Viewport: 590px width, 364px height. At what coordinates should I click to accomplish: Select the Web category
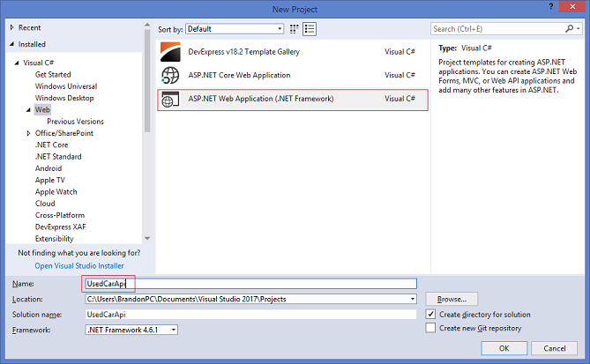click(42, 109)
